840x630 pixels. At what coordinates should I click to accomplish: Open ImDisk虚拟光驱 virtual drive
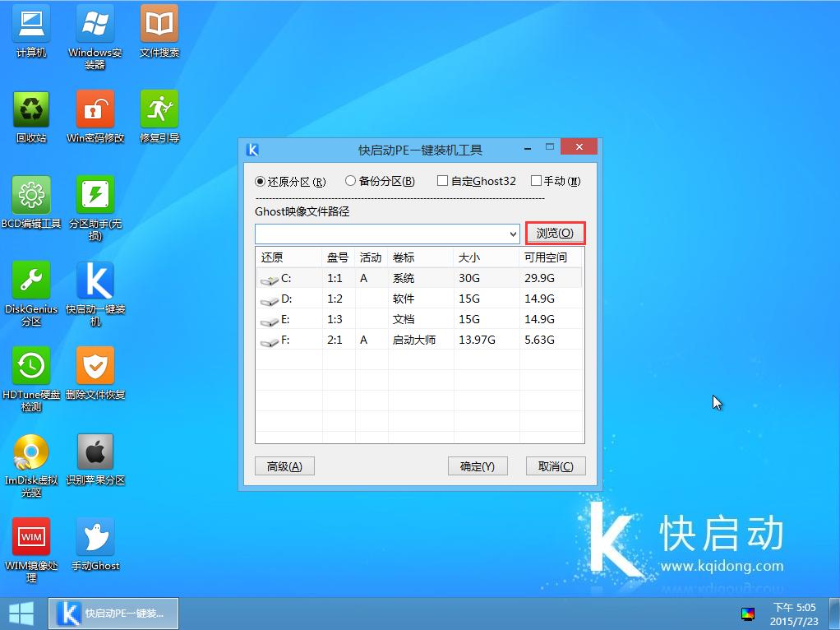tap(30, 450)
